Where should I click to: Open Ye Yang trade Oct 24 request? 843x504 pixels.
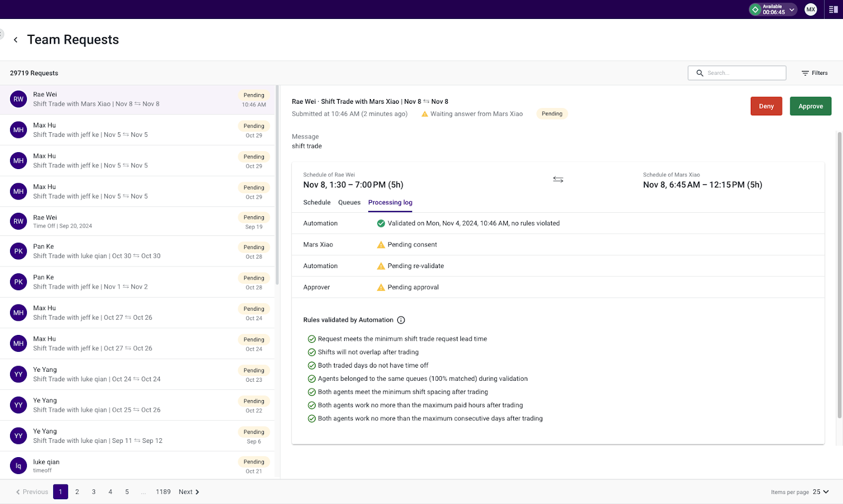pyautogui.click(x=137, y=374)
